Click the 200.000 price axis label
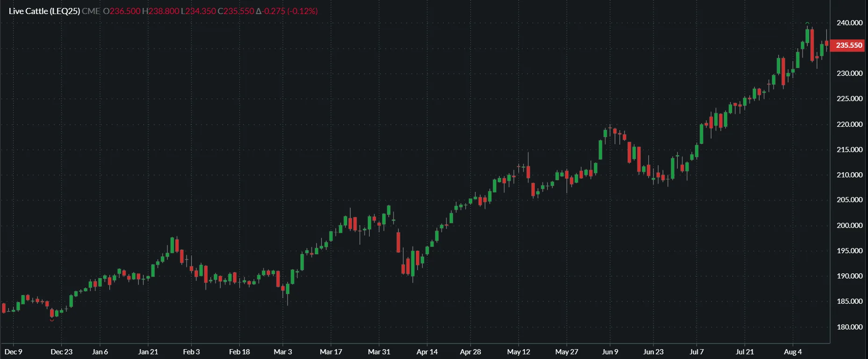 click(x=849, y=226)
